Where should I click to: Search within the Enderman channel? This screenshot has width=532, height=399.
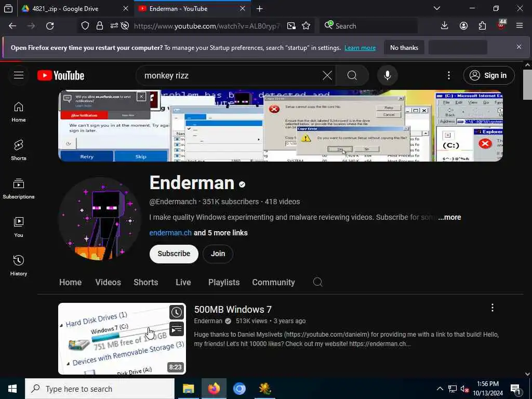[317, 282]
